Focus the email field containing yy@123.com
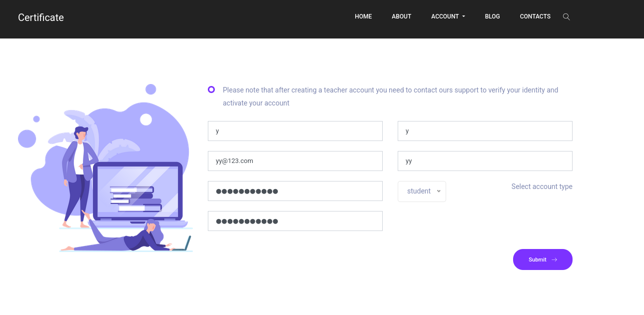The image size is (644, 315). (x=295, y=161)
